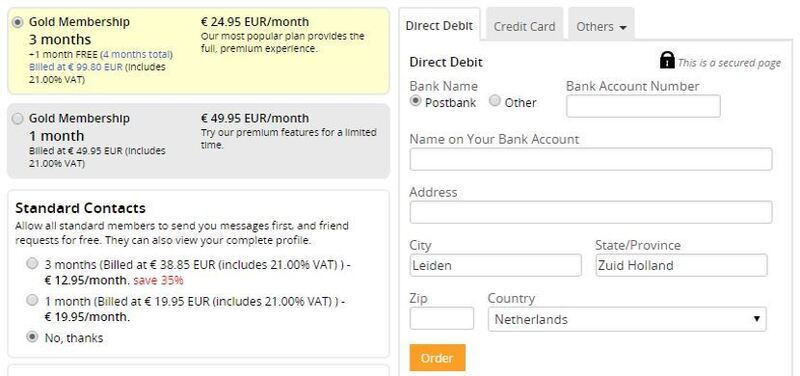The image size is (800, 376).
Task: Expand the Others payment methods dropdown
Action: [x=601, y=26]
